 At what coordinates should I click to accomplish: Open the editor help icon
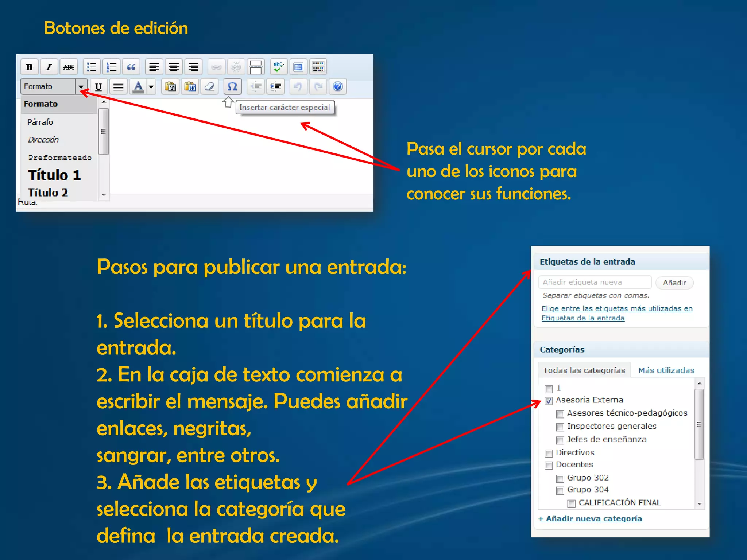[x=338, y=87]
